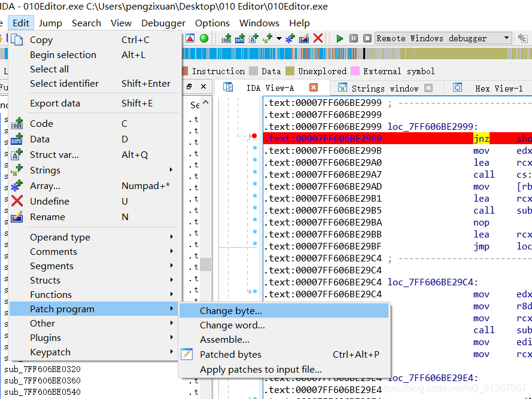Float the functions panel with restore icon
Screen dimensions: 532x399
[189, 87]
